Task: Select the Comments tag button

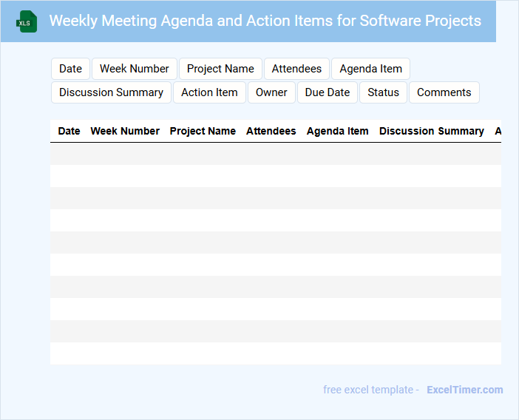Action: pos(444,92)
